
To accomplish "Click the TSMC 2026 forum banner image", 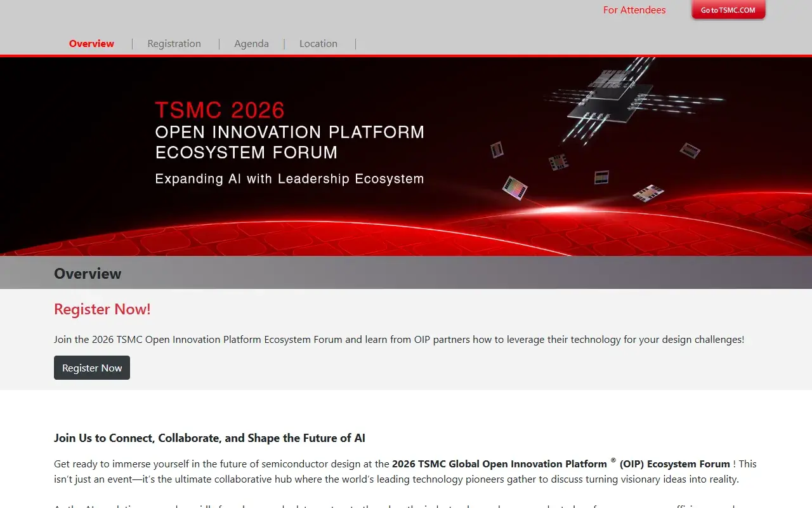I will click(406, 156).
